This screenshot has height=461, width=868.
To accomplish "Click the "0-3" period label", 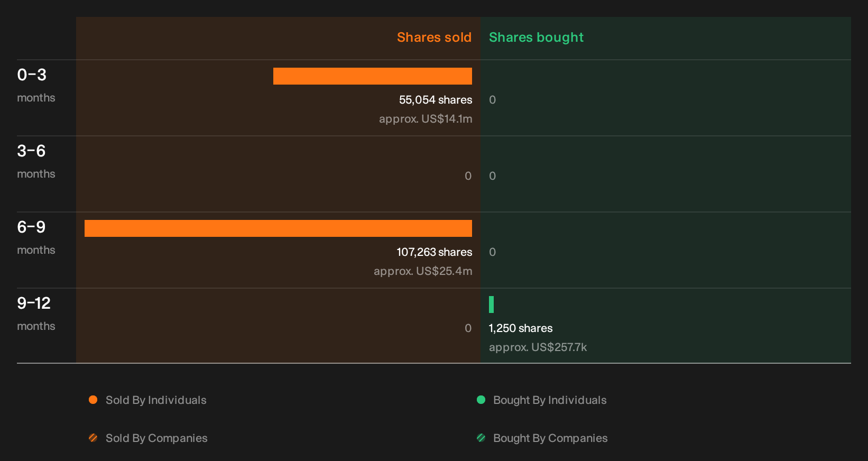I will tap(32, 75).
